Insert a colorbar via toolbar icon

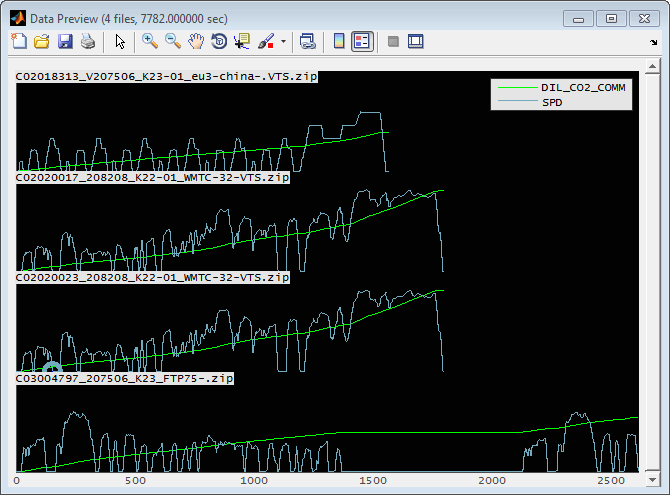[339, 41]
